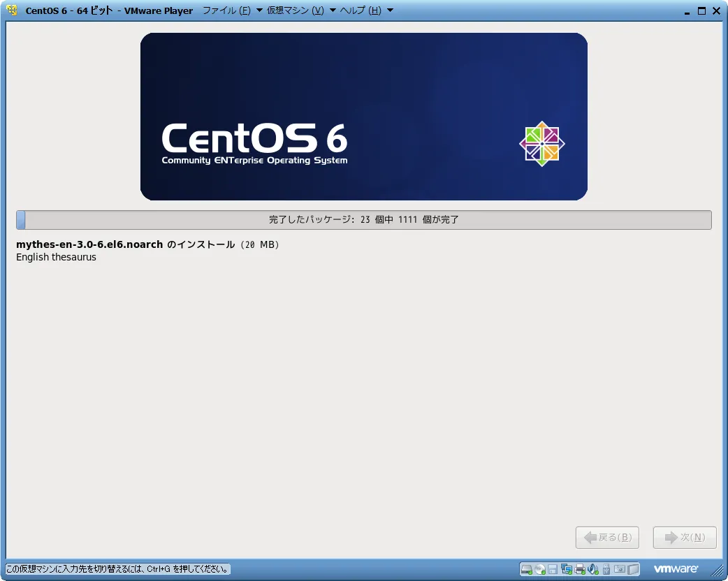The image size is (728, 581).
Task: Click the 次(N) button
Action: click(684, 537)
